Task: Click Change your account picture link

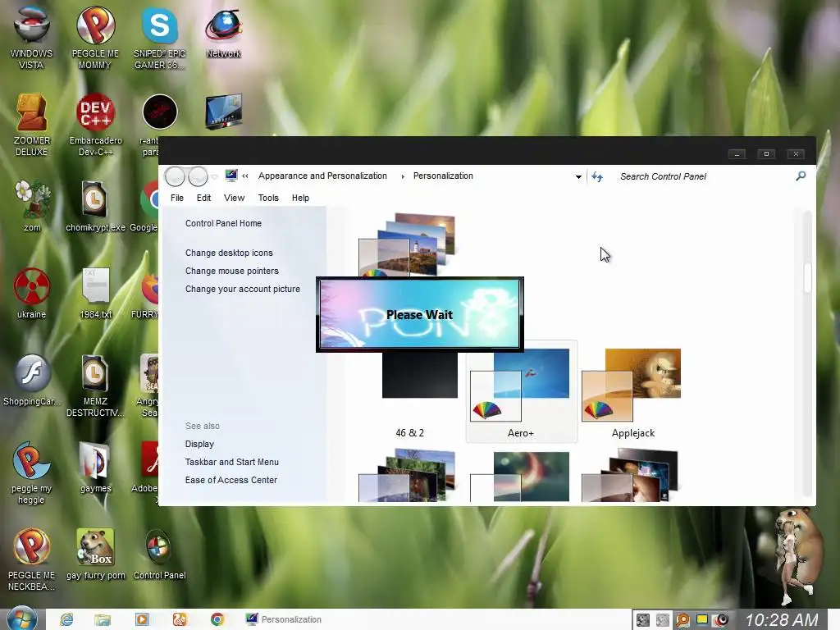Action: coord(243,290)
